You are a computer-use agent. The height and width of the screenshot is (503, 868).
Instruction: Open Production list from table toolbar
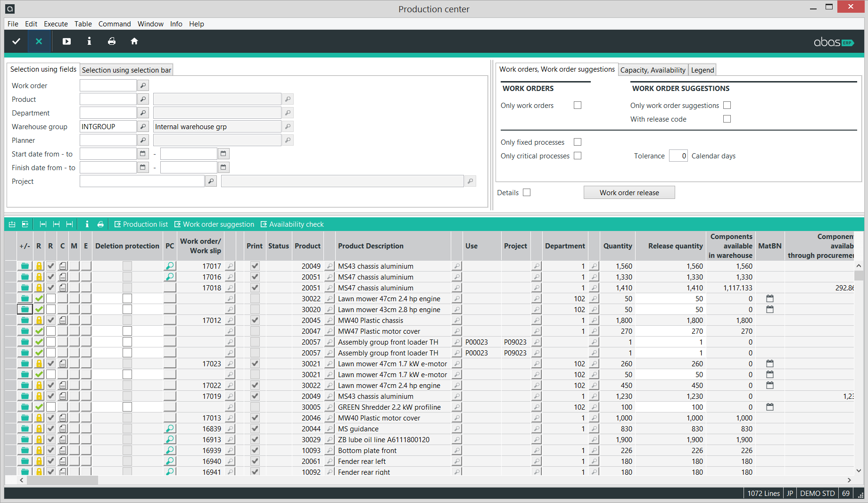141,224
